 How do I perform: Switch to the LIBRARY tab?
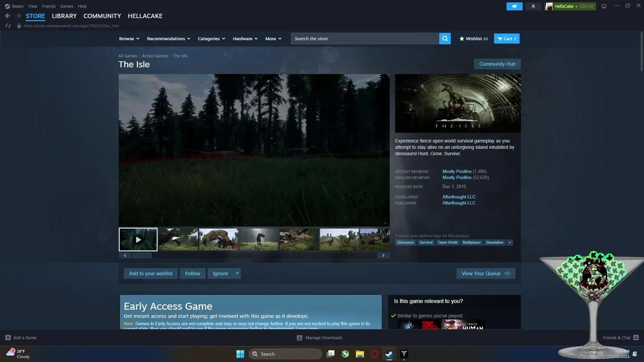click(64, 16)
